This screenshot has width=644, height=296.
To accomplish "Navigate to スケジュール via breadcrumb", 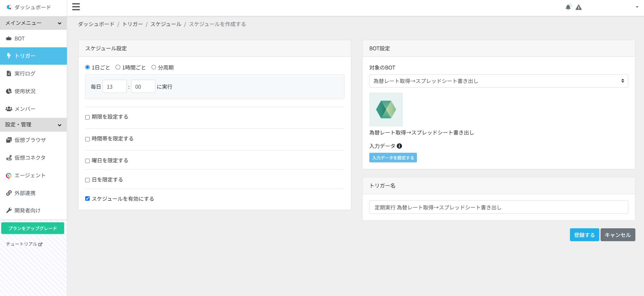I will [x=166, y=24].
